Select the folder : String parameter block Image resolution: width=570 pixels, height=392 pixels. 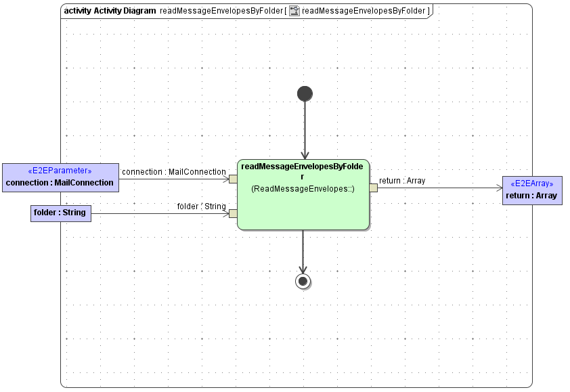[61, 213]
